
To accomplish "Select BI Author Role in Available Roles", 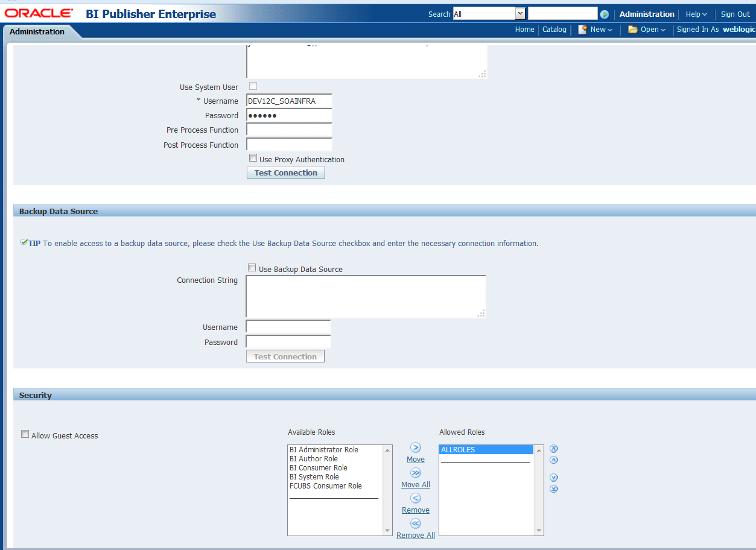I will (x=335, y=459).
